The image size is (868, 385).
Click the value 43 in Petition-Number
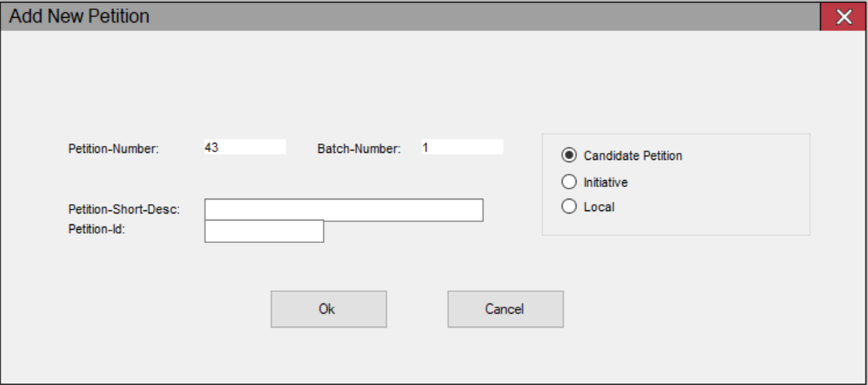[x=211, y=147]
